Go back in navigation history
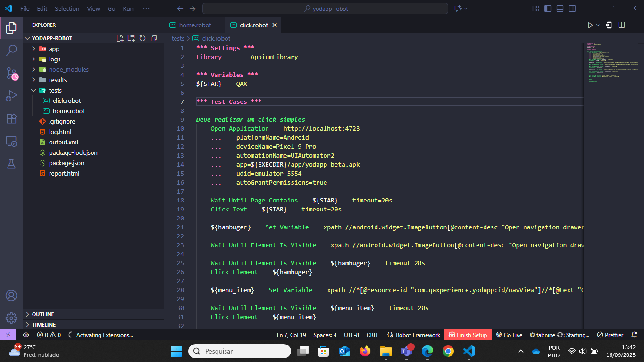The height and width of the screenshot is (362, 644). pyautogui.click(x=180, y=8)
